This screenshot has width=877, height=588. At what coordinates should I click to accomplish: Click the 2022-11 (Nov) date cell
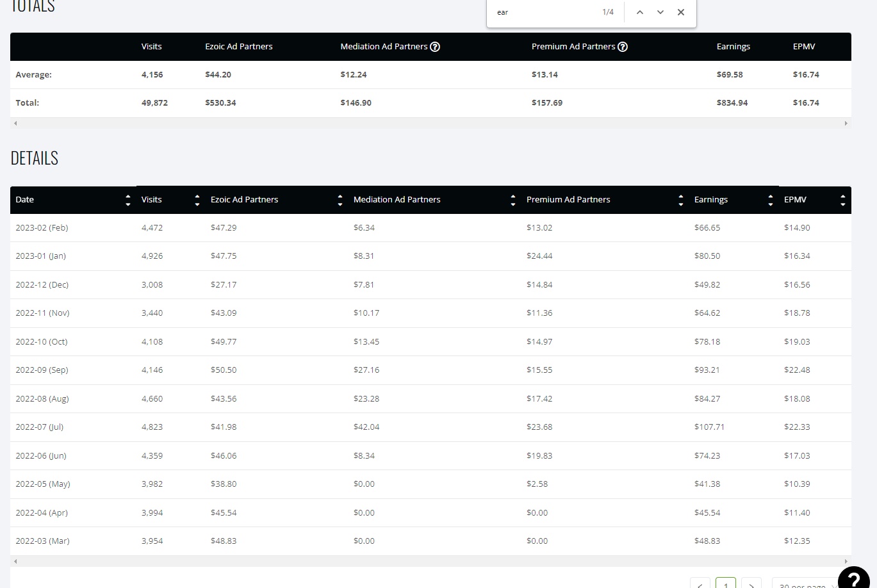pos(42,313)
